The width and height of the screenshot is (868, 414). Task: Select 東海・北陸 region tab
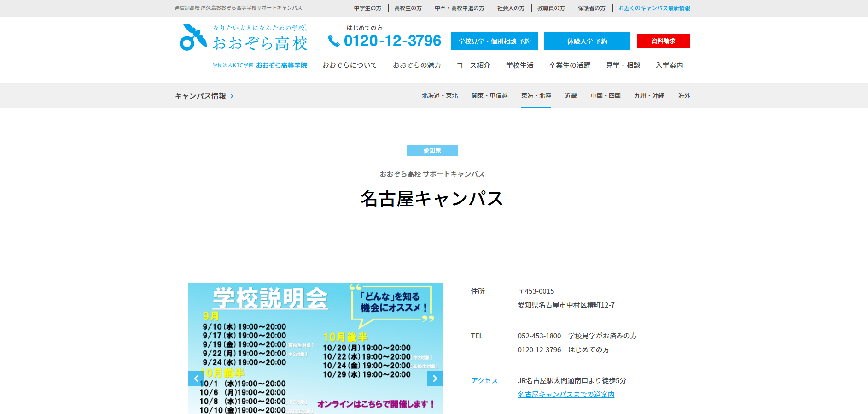tap(536, 95)
